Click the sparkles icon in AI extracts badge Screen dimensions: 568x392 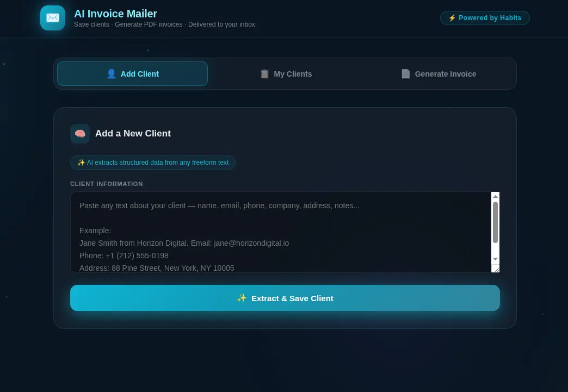click(81, 163)
